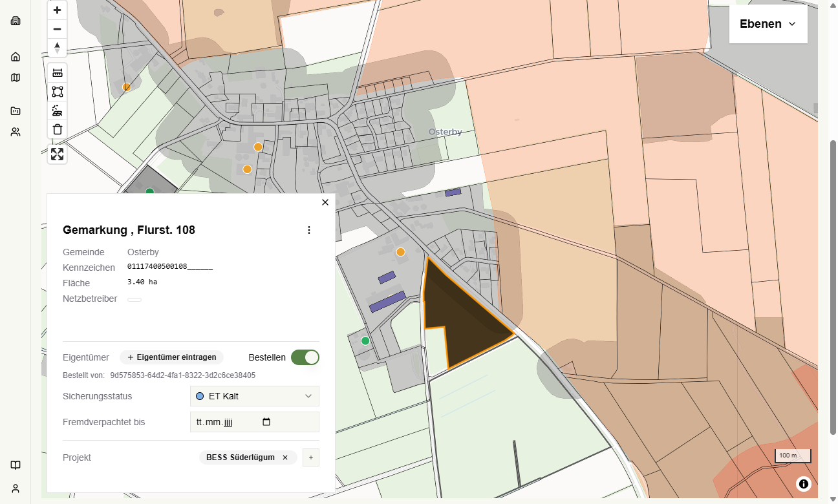838x504 pixels.
Task: Click Eigentümer eintragen button
Action: 172,357
